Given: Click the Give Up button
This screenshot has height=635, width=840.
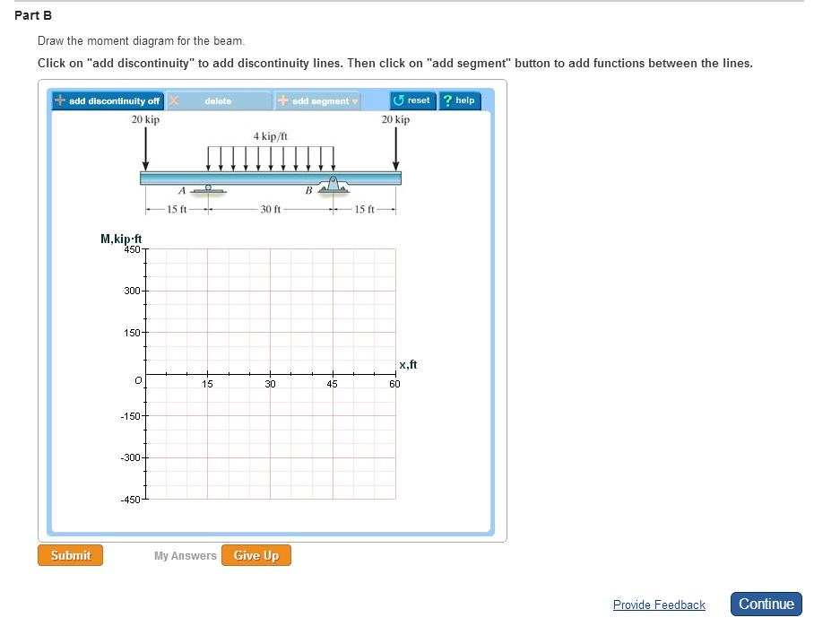Looking at the screenshot, I should pyautogui.click(x=256, y=555).
